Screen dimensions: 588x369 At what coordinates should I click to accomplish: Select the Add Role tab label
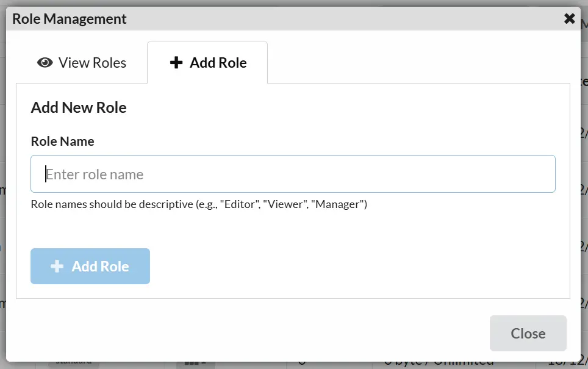click(x=218, y=63)
